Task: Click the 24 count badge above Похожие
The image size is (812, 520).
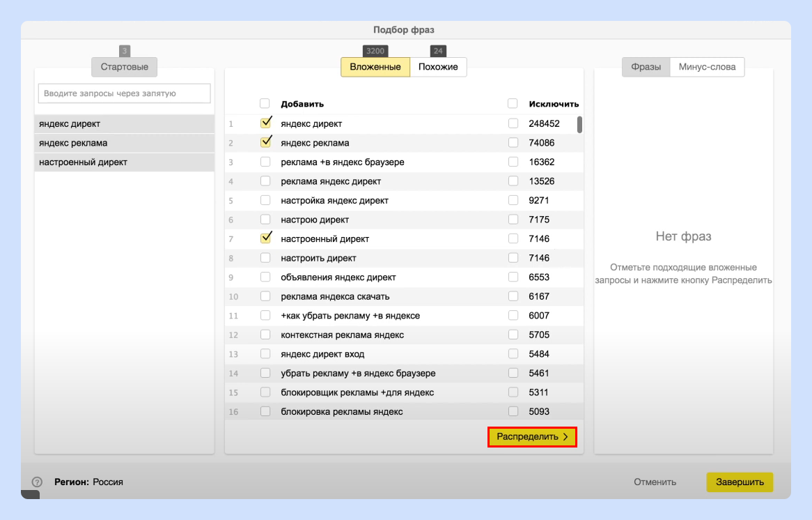Action: point(438,51)
